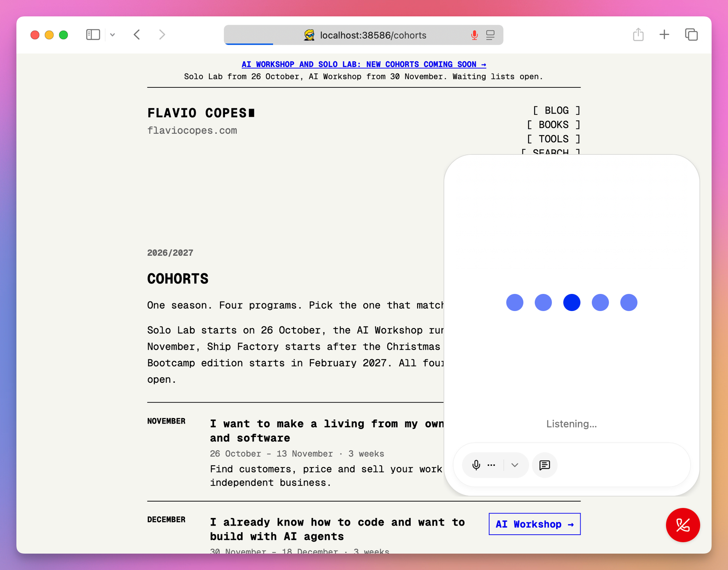
Task: Open the sidebar options chevron
Action: click(x=112, y=35)
